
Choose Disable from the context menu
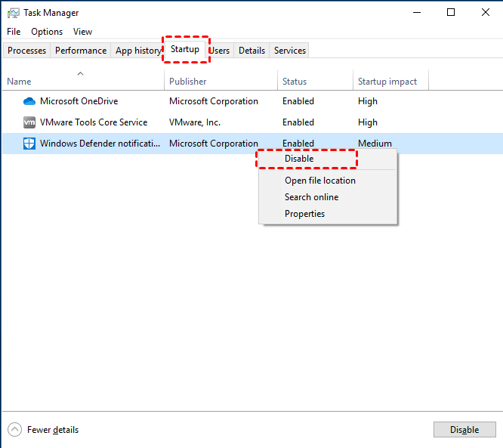[299, 159]
